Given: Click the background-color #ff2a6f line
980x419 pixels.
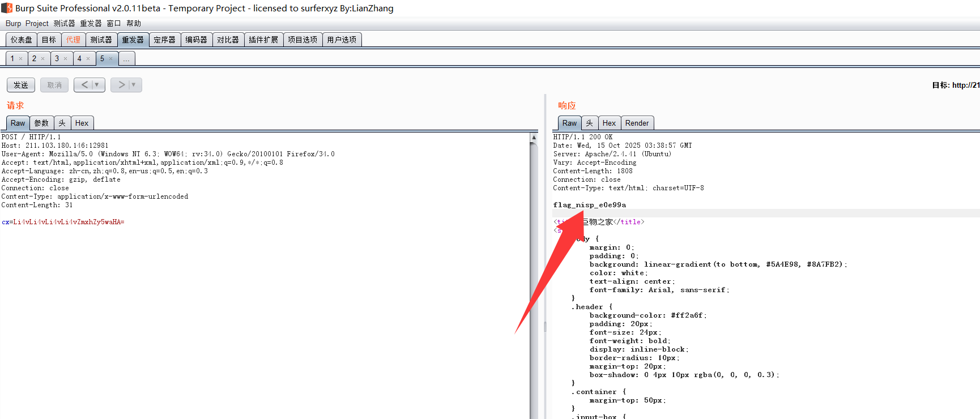Looking at the screenshot, I should click(648, 315).
